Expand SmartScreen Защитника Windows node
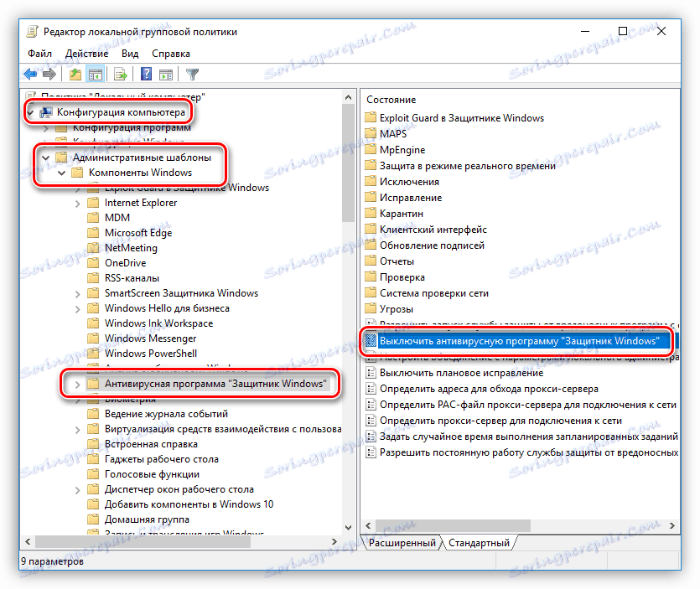Viewport: 700px width, 589px height. [78, 294]
